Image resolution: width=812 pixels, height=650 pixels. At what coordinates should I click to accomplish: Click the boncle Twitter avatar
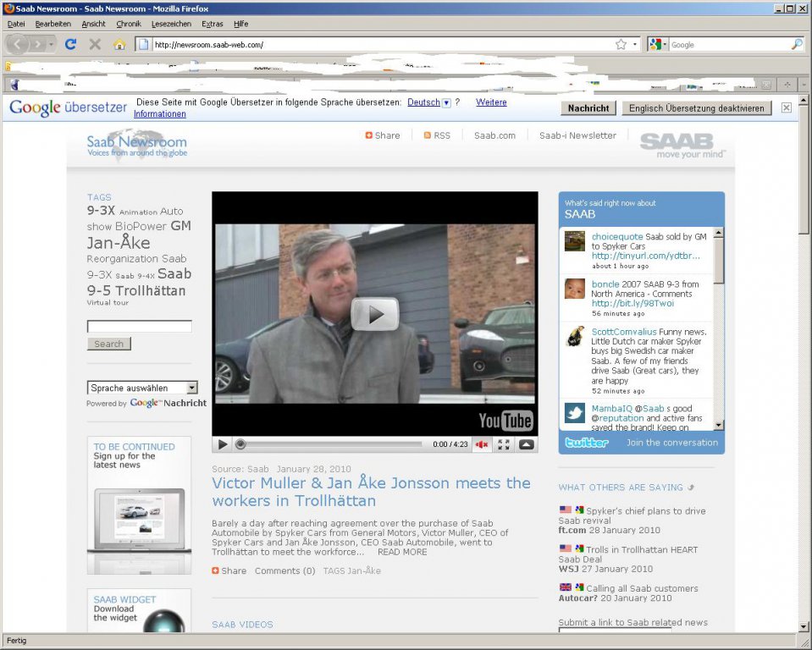pyautogui.click(x=575, y=289)
